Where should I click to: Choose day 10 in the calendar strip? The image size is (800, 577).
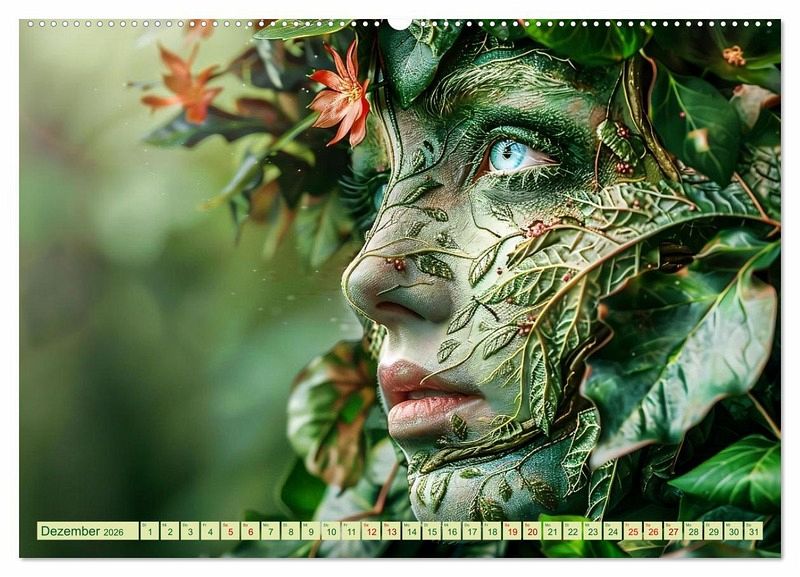point(331,531)
